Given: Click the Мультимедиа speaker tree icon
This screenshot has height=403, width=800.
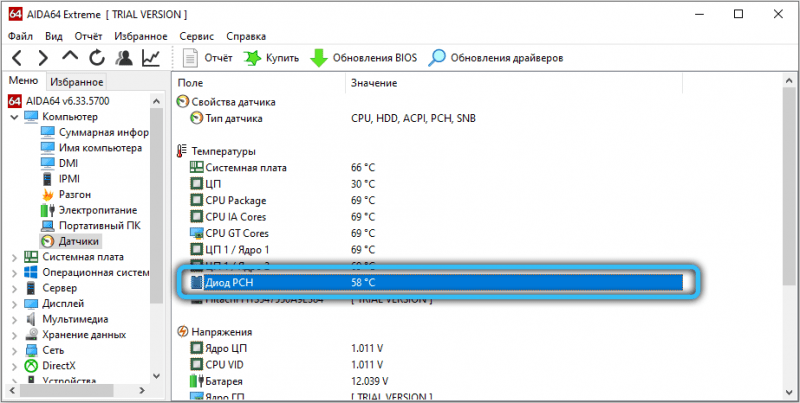Looking at the screenshot, I should [x=31, y=319].
